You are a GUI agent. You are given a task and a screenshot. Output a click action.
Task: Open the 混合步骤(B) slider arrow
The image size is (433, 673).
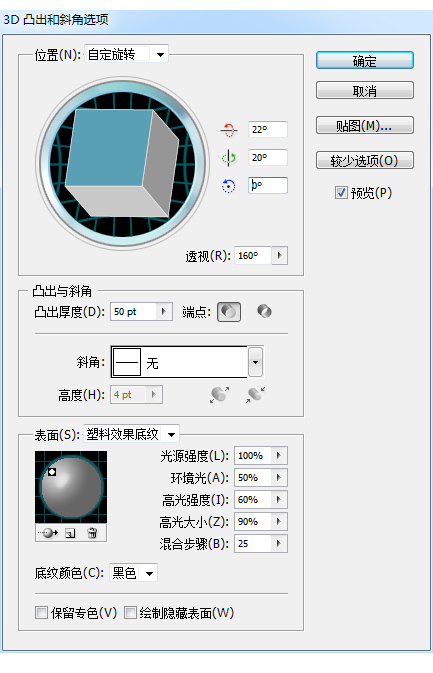pyautogui.click(x=279, y=543)
